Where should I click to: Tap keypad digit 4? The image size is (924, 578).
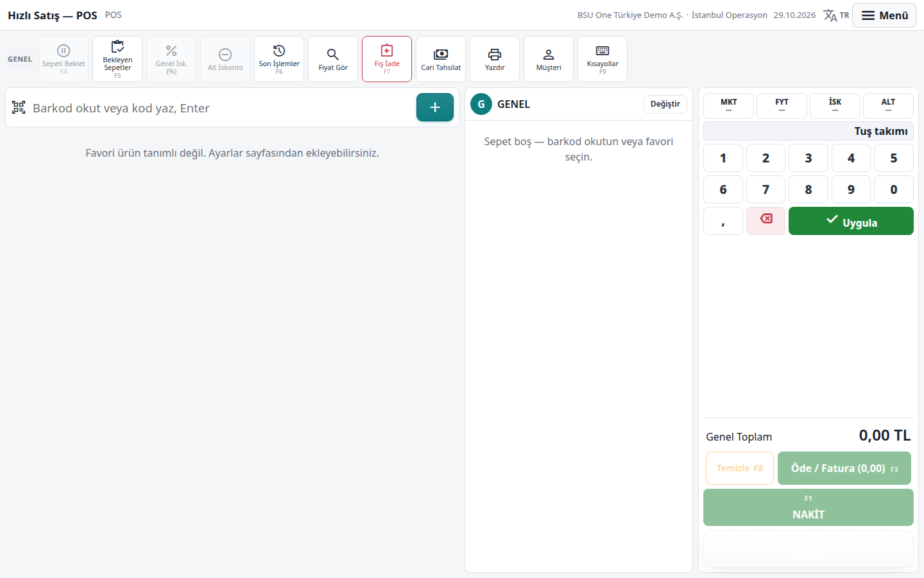tap(851, 158)
